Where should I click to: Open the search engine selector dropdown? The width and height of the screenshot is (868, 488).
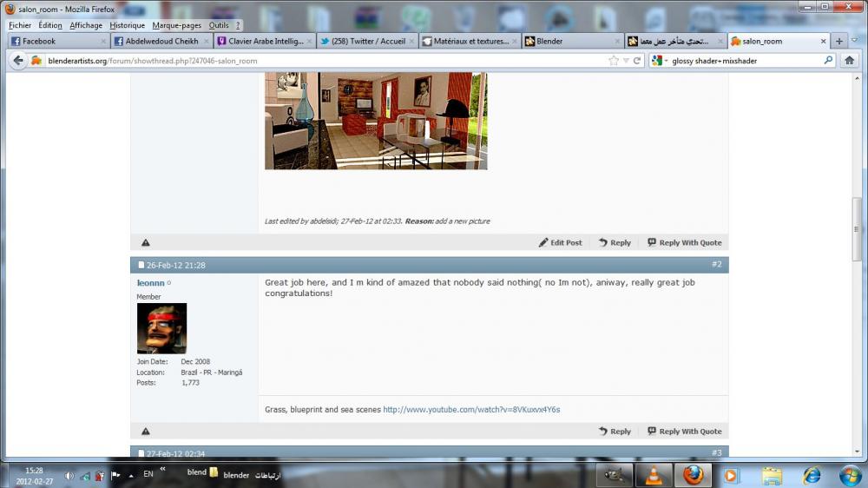(x=660, y=61)
